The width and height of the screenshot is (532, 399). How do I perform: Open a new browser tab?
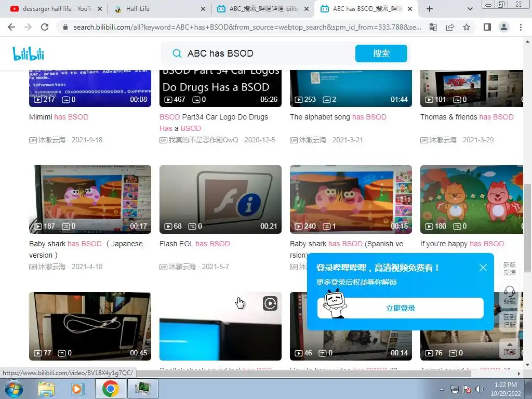pos(430,9)
